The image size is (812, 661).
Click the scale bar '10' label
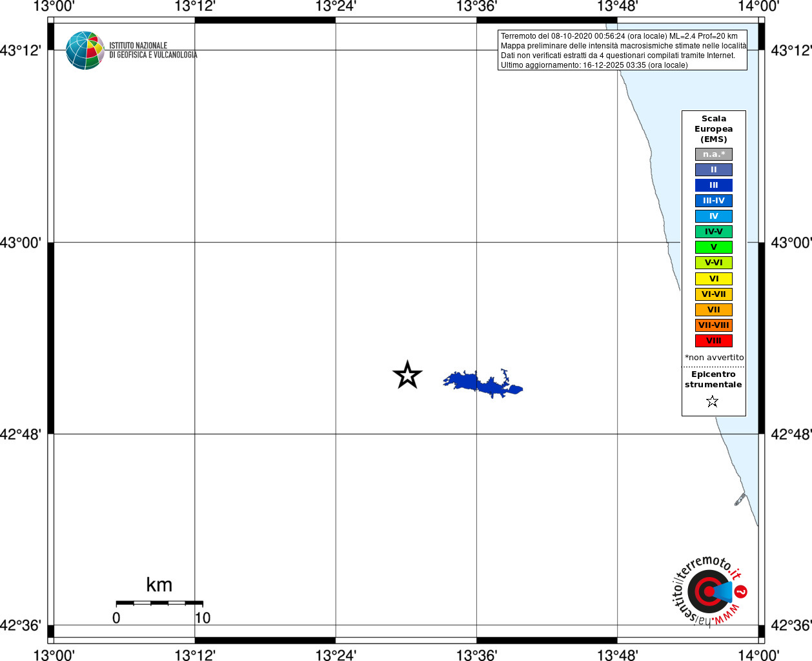(x=203, y=618)
